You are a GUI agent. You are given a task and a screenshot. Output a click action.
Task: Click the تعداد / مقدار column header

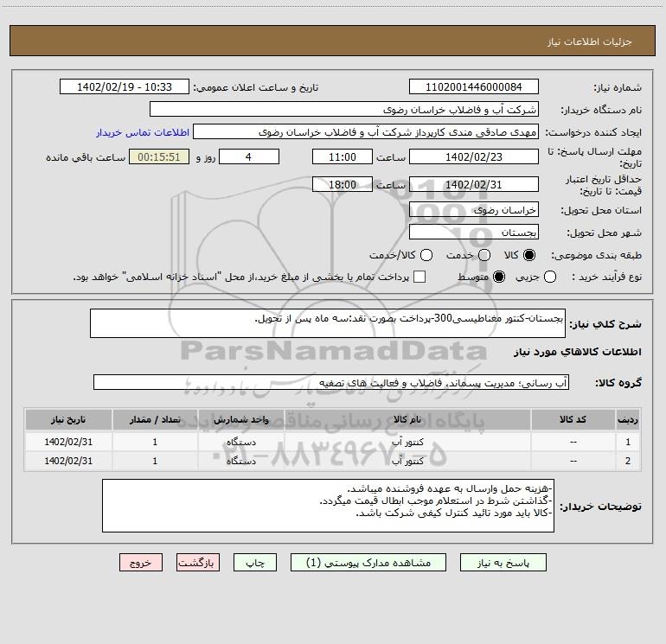coord(155,420)
